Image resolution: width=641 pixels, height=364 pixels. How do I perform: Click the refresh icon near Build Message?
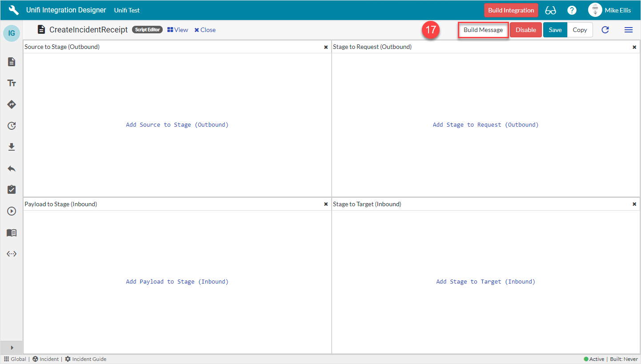[605, 30]
